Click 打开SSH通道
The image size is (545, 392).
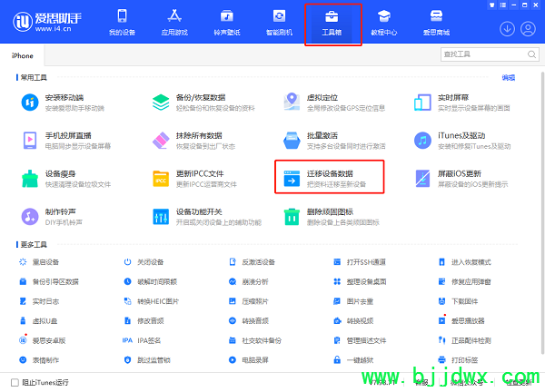coord(360,262)
